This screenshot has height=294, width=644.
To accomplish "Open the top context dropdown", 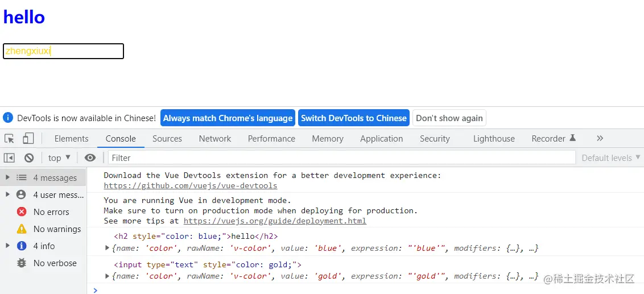I will (x=59, y=158).
